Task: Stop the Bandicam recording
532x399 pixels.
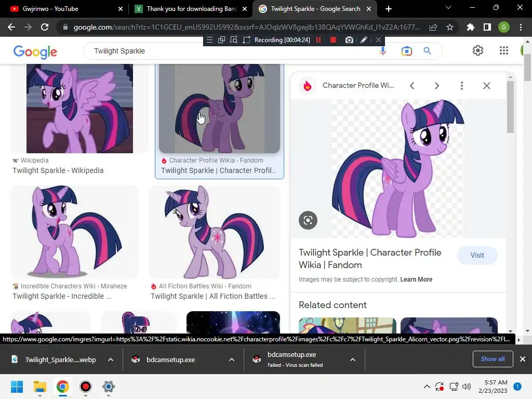Action: [333, 40]
